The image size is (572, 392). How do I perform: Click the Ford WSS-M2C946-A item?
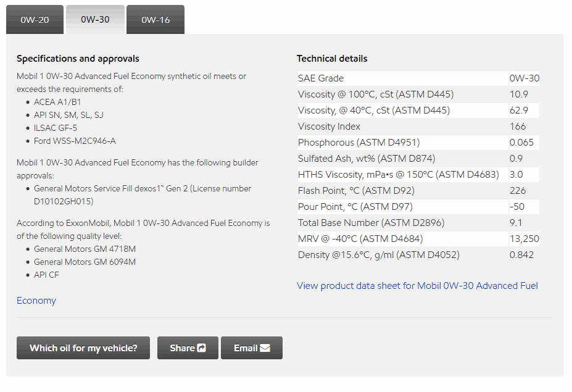(x=75, y=141)
